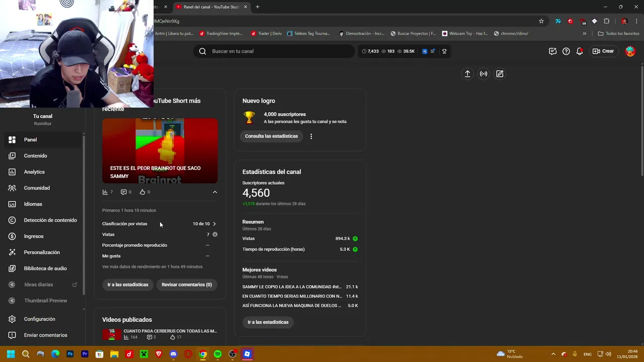
Task: Click Ir a las estadísticas in channel stats
Action: click(268, 322)
